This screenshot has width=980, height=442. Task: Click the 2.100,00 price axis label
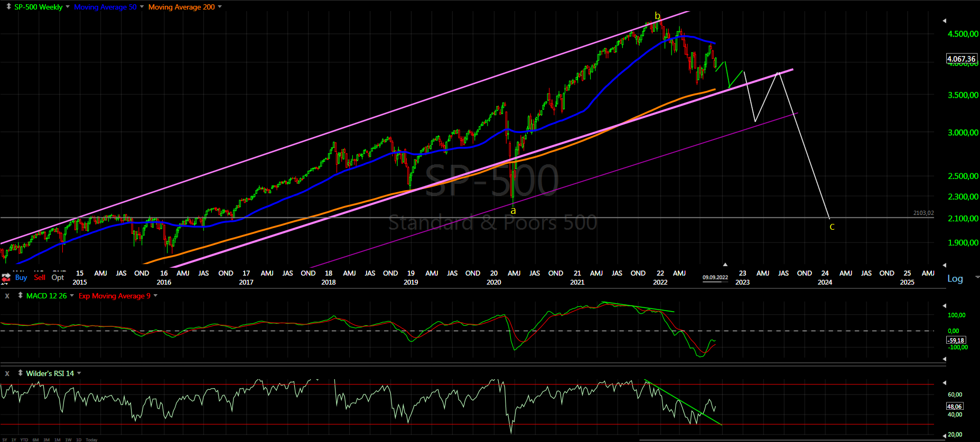point(963,218)
